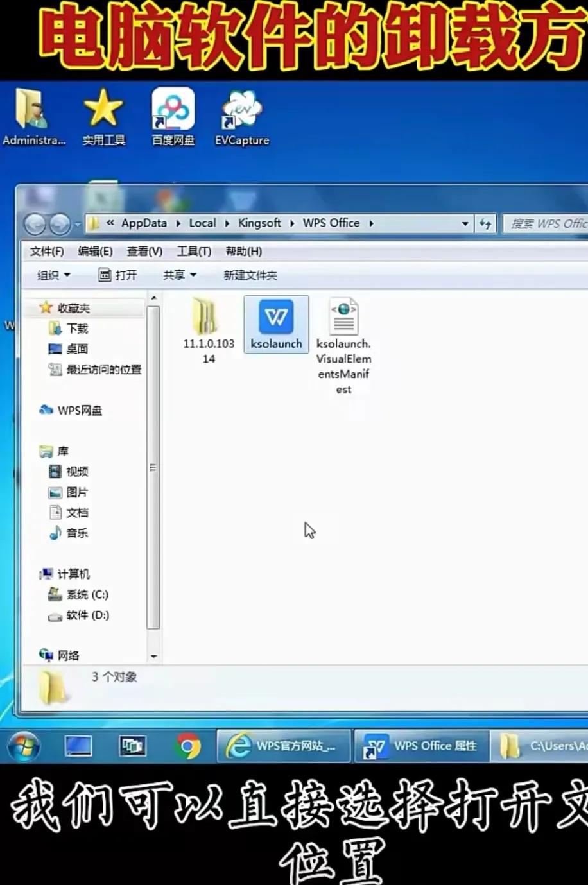Click the navigation pane scrollbar thumb

click(153, 467)
